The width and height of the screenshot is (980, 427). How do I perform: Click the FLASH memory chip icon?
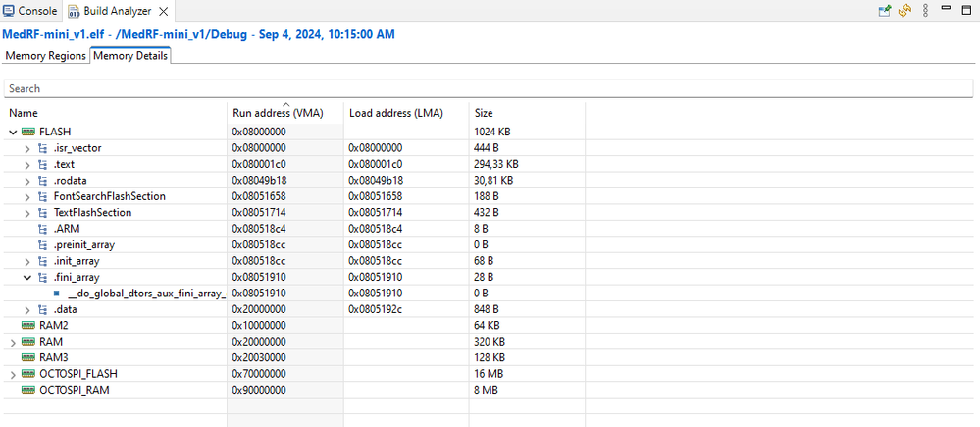pos(27,132)
